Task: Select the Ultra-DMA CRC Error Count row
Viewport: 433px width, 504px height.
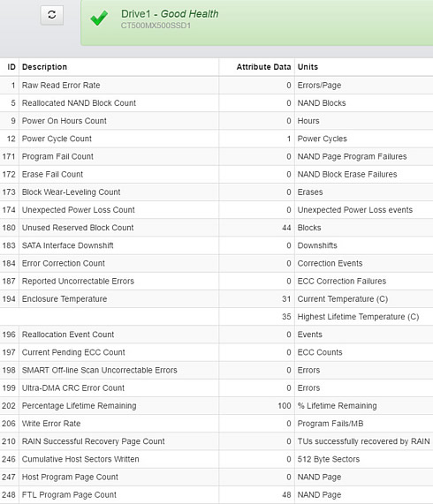Action: [x=216, y=388]
